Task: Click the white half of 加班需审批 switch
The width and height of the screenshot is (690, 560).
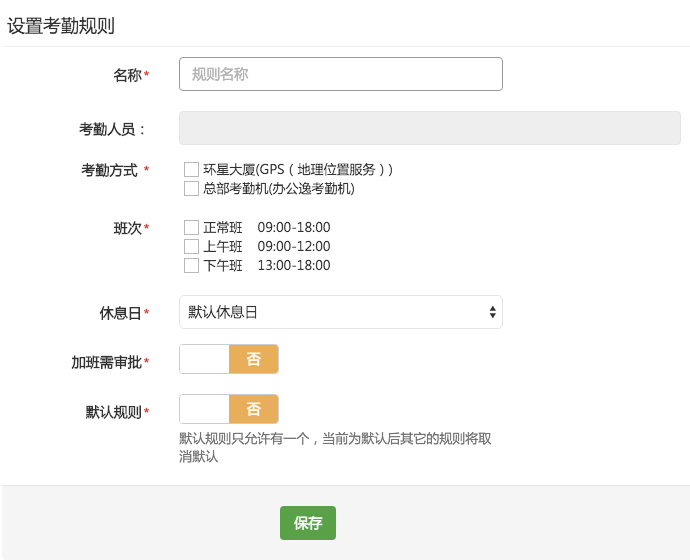Action: coord(204,359)
